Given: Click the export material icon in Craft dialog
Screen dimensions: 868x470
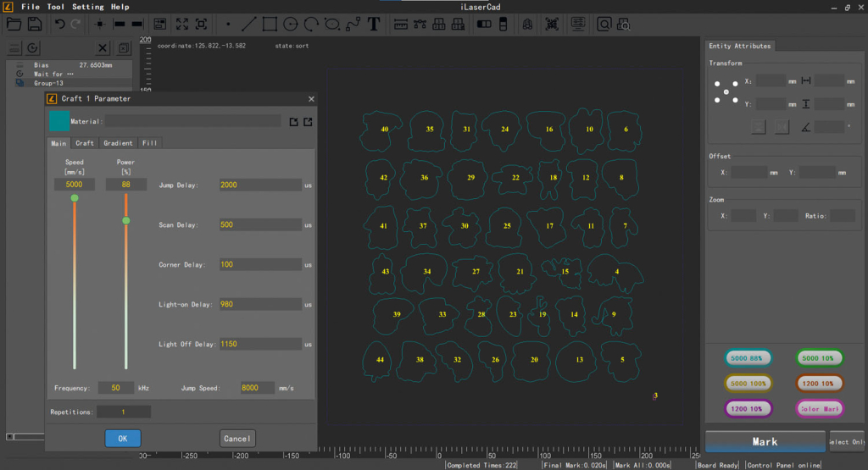Looking at the screenshot, I should click(308, 122).
